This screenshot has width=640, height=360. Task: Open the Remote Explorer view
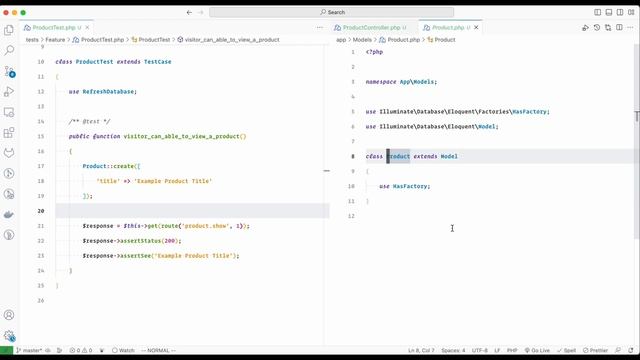click(9, 112)
